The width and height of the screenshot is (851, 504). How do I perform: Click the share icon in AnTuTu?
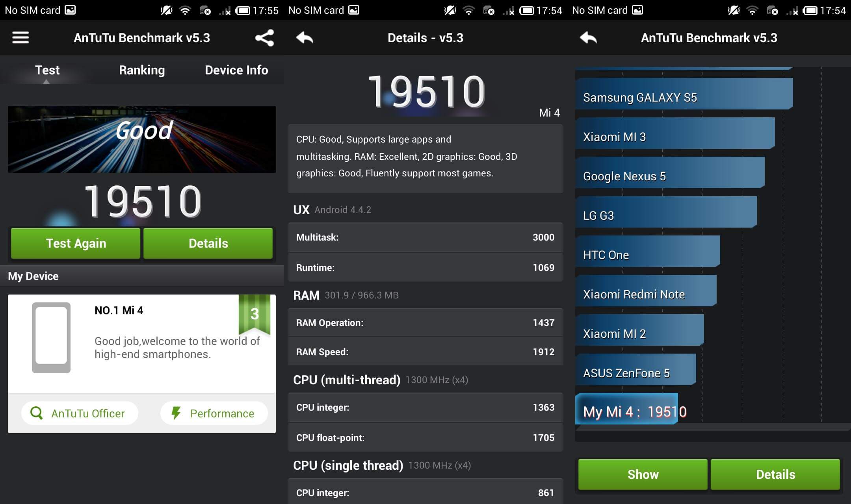pos(264,37)
